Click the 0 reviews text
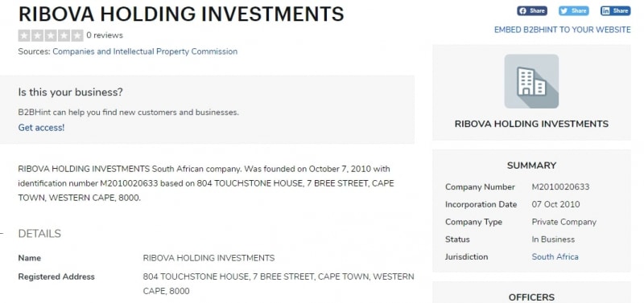This screenshot has width=644, height=303. [x=105, y=35]
